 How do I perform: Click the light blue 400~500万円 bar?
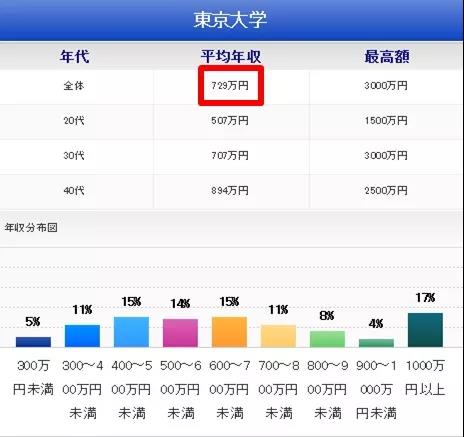131,332
